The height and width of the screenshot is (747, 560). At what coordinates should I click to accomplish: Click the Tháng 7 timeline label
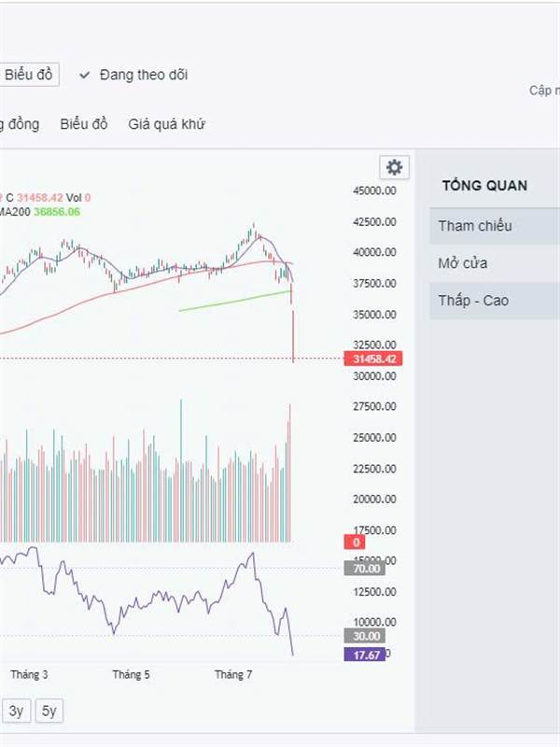click(233, 674)
